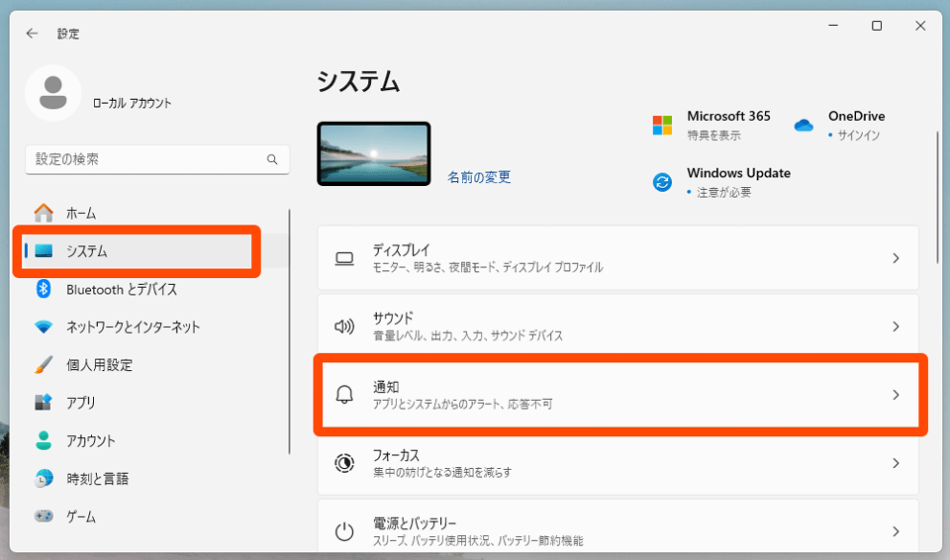Image resolution: width=950 pixels, height=560 pixels.
Task: Open the サウンド settings row
Action: pyautogui.click(x=617, y=327)
